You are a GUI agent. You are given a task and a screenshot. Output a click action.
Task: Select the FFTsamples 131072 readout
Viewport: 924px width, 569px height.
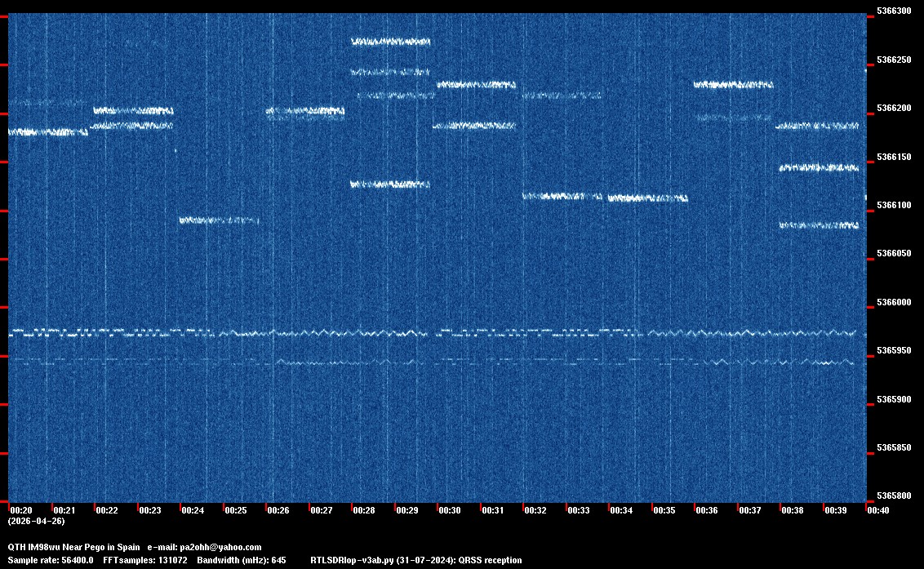(146, 560)
